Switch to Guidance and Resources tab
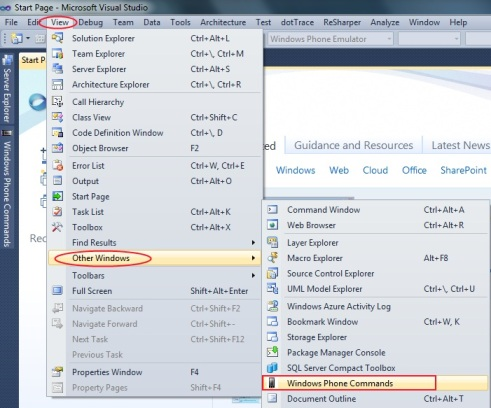 click(x=353, y=145)
